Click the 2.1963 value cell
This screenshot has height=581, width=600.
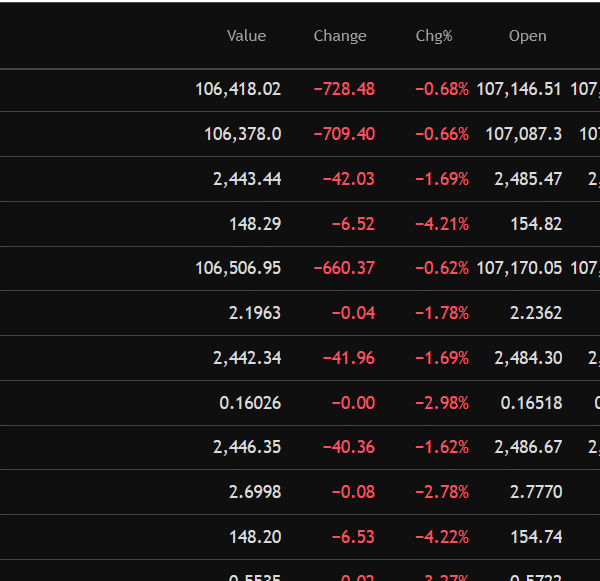[x=255, y=313]
